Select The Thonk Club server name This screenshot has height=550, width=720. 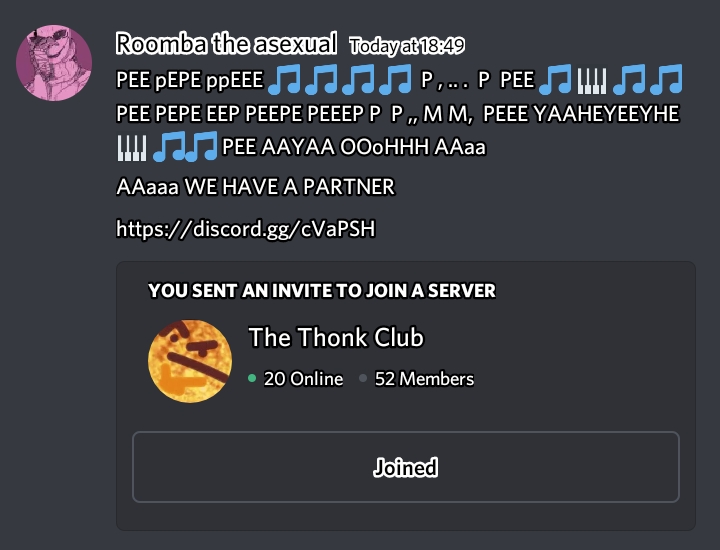pos(336,337)
